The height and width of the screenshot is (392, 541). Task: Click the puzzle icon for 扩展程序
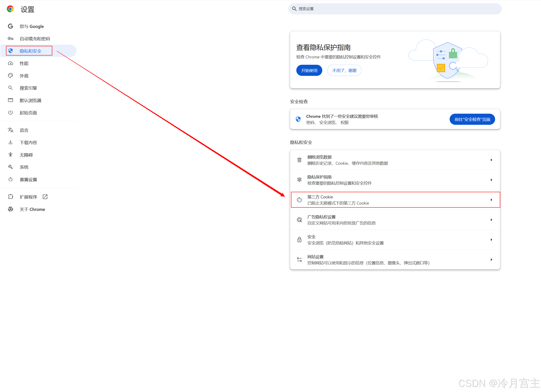pyautogui.click(x=10, y=197)
